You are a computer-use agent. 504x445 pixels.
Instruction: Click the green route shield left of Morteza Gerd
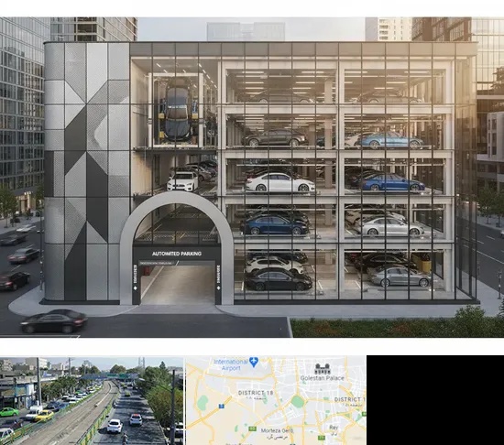pyautogui.click(x=252, y=429)
